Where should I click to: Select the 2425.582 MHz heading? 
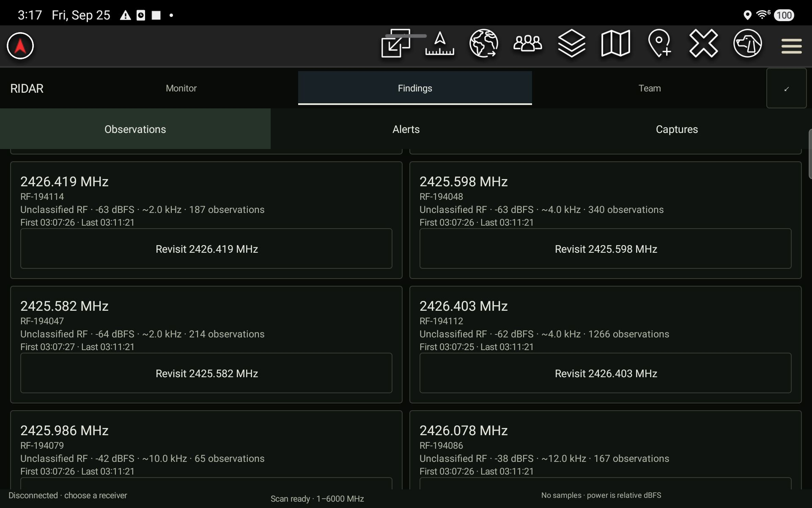[64, 306]
